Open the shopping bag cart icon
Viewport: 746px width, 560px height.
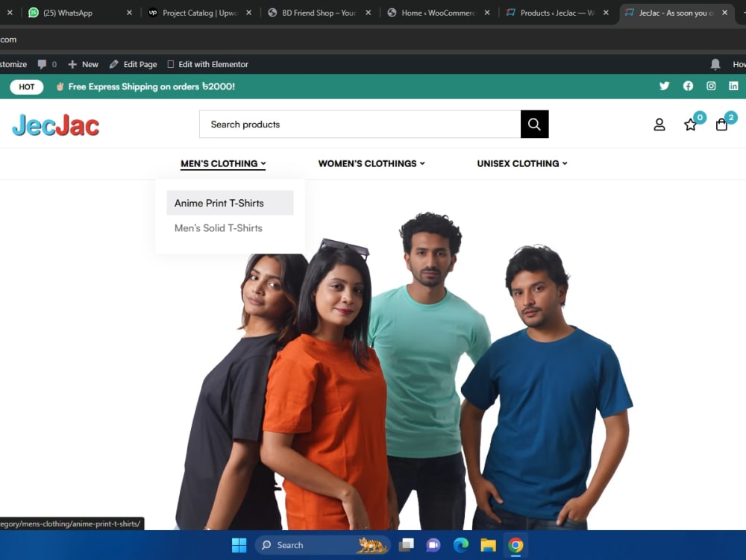[721, 125]
